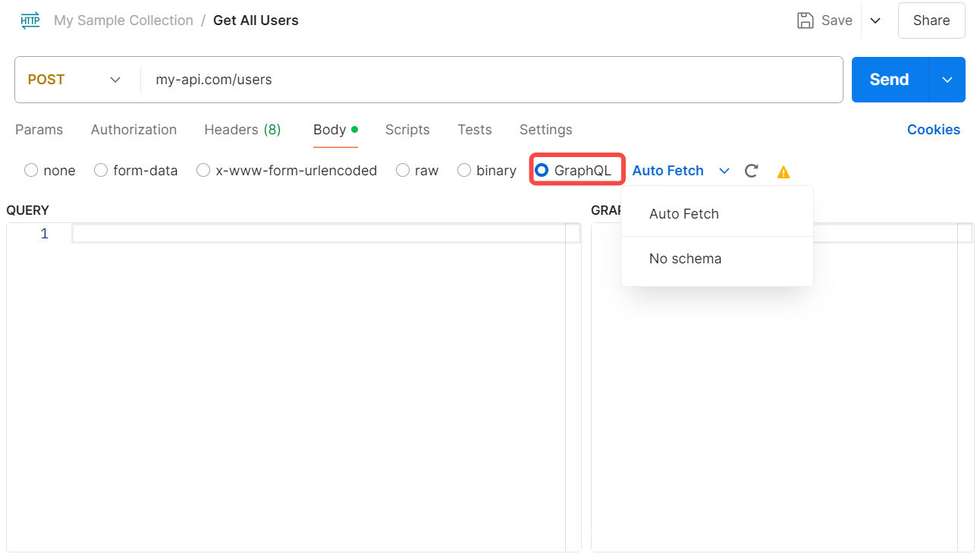Click the Save floppy disk icon
Screen dimensions: 980x557
pos(806,20)
